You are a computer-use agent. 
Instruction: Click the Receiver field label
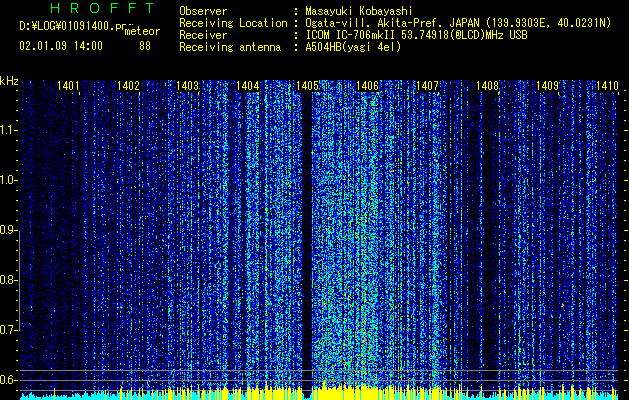coord(203,35)
